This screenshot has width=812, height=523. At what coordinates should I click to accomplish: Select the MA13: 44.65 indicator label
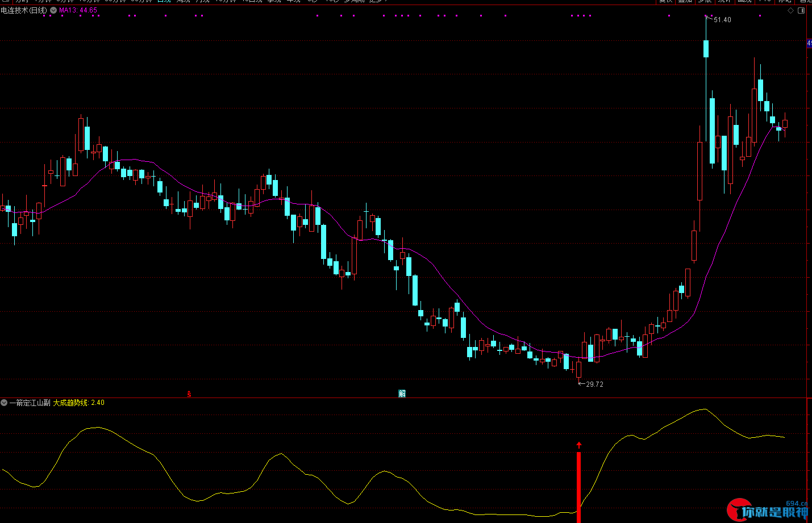point(78,10)
